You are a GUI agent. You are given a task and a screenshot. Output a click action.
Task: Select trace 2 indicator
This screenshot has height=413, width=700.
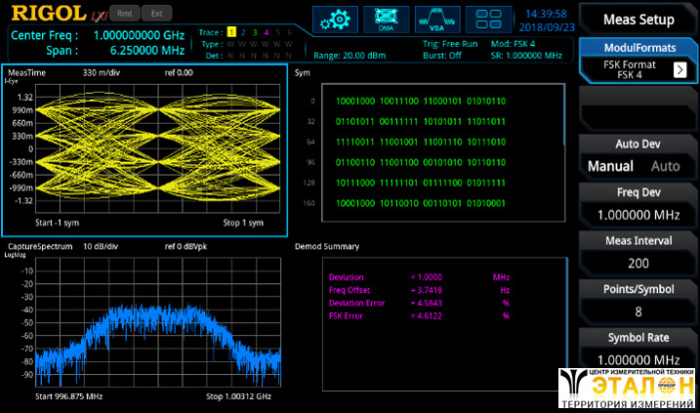point(241,33)
